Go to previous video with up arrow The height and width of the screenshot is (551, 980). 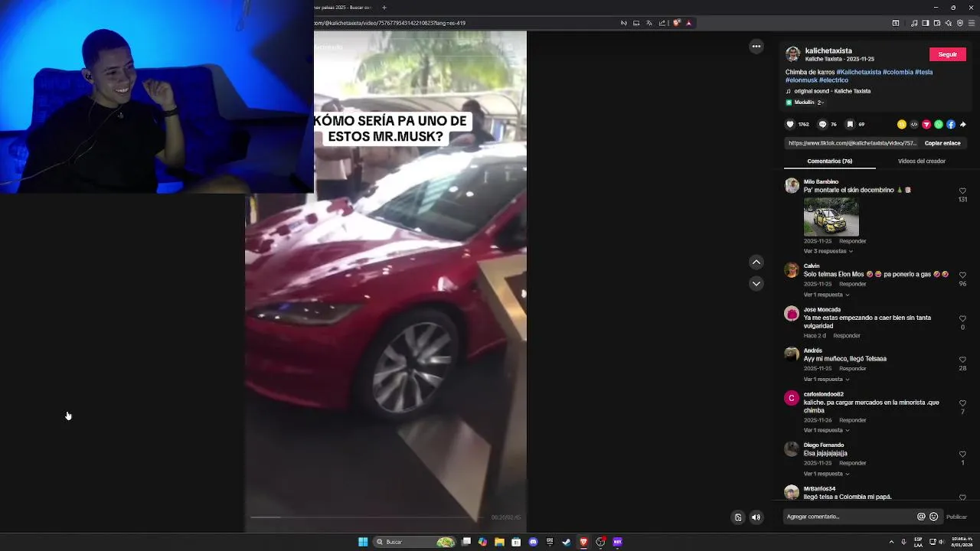756,262
